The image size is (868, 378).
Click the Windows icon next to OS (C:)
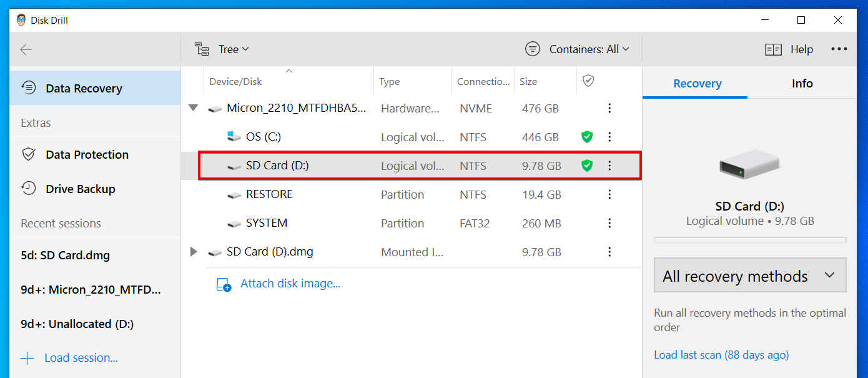[x=234, y=136]
